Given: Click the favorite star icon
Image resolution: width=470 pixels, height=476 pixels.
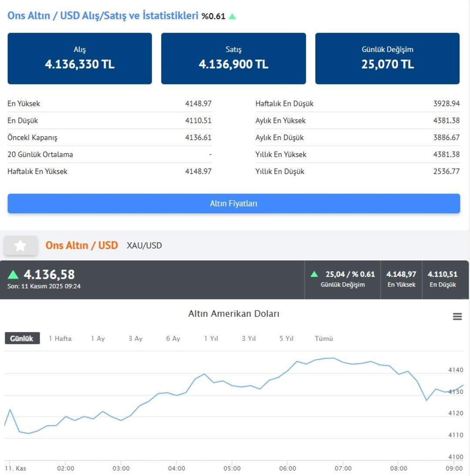Looking at the screenshot, I should pyautogui.click(x=20, y=246).
